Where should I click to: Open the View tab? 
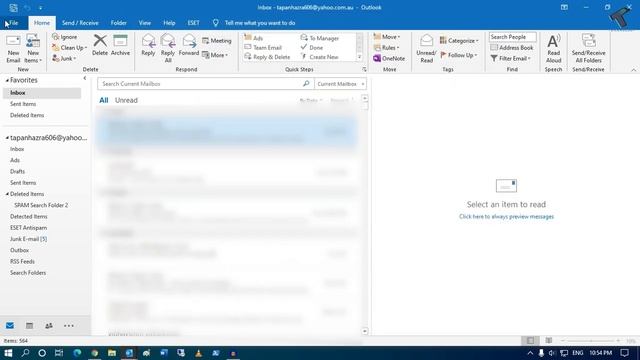pos(144,23)
